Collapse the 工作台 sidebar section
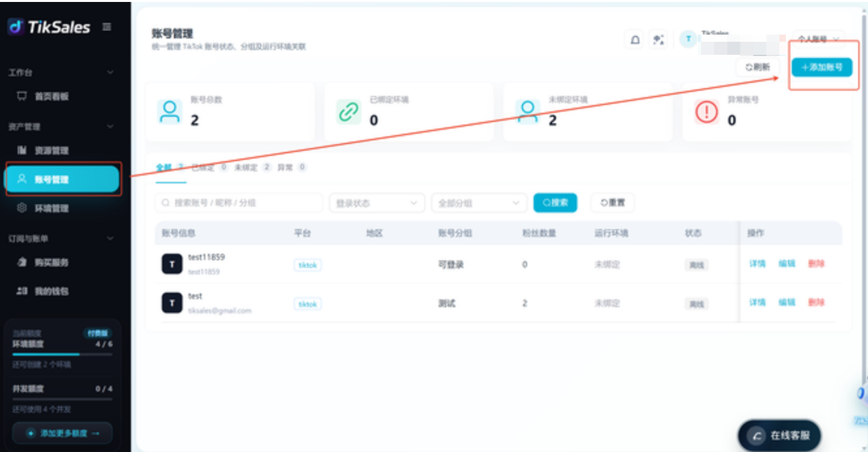The height and width of the screenshot is (452, 868). [x=110, y=72]
